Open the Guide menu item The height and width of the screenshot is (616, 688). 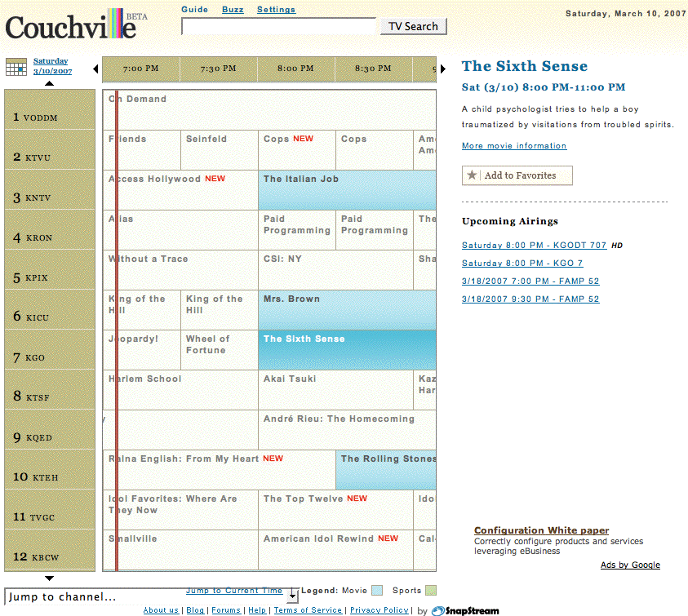194,10
